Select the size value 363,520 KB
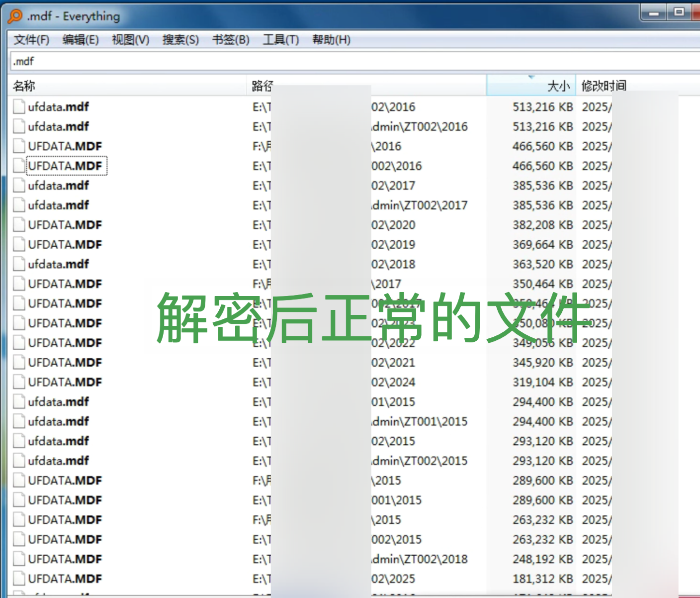Image resolution: width=700 pixels, height=598 pixels. point(543,264)
